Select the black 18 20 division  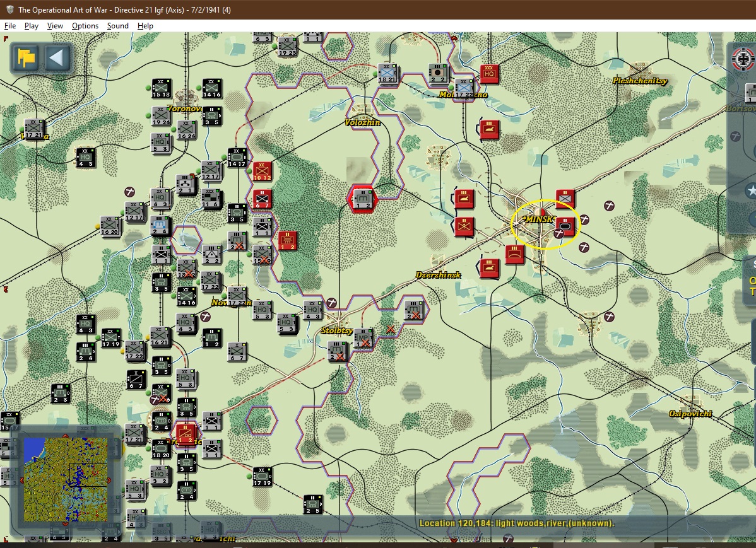tap(162, 449)
